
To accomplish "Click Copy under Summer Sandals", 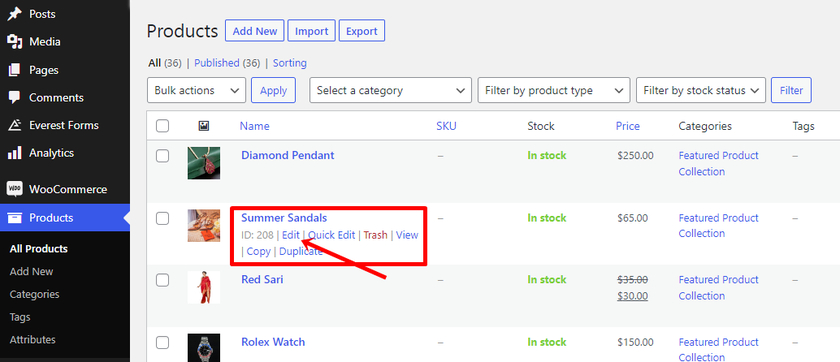I will click(x=259, y=251).
